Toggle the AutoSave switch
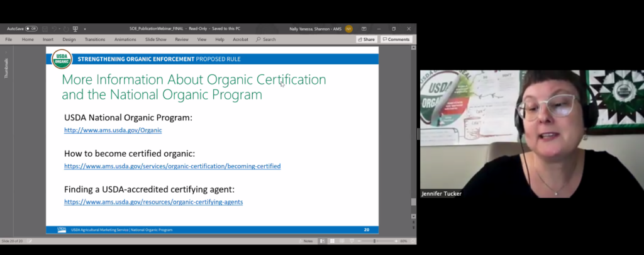Screen dimensions: 644x255 pyautogui.click(x=31, y=29)
